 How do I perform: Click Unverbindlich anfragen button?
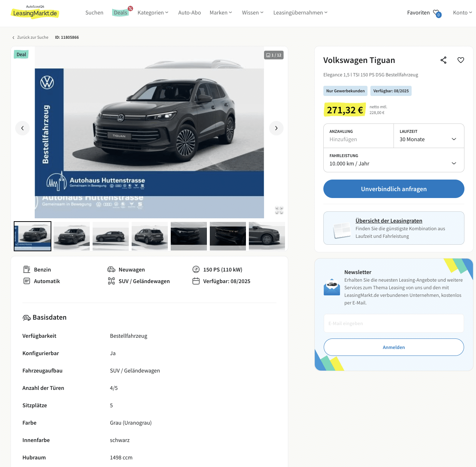coord(394,189)
